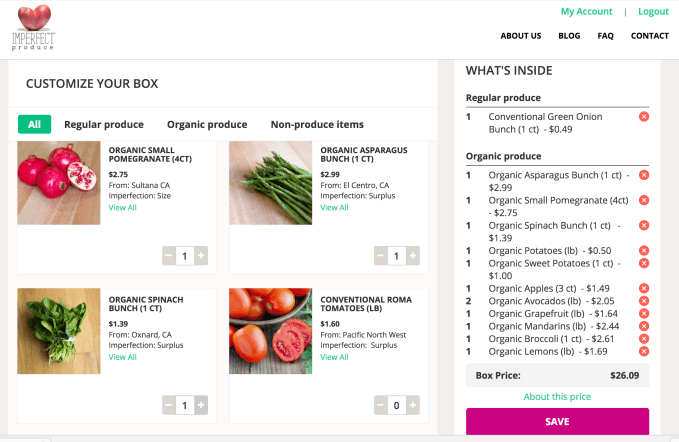Click the Box Price amount $26.09
Screen dimensions: 679x442
click(x=624, y=375)
